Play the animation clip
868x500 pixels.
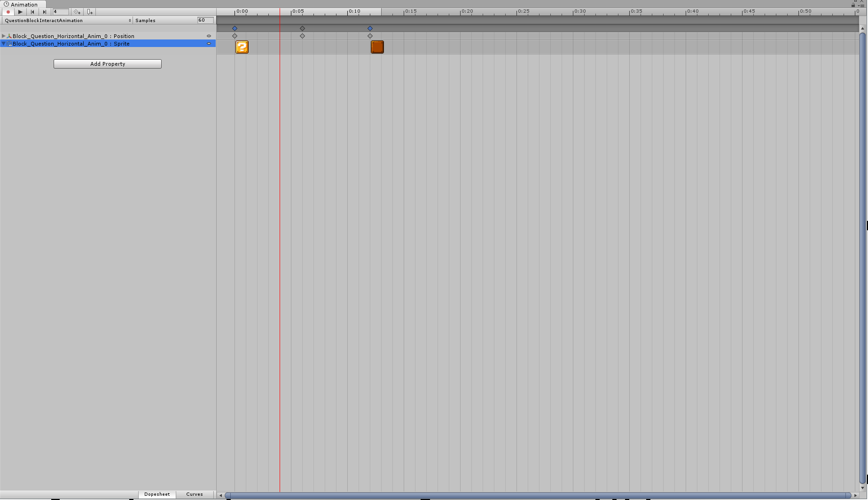20,12
